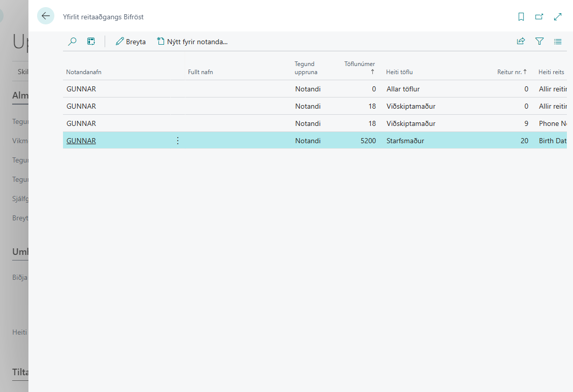Sort by Notandanafn column header

tap(84, 72)
